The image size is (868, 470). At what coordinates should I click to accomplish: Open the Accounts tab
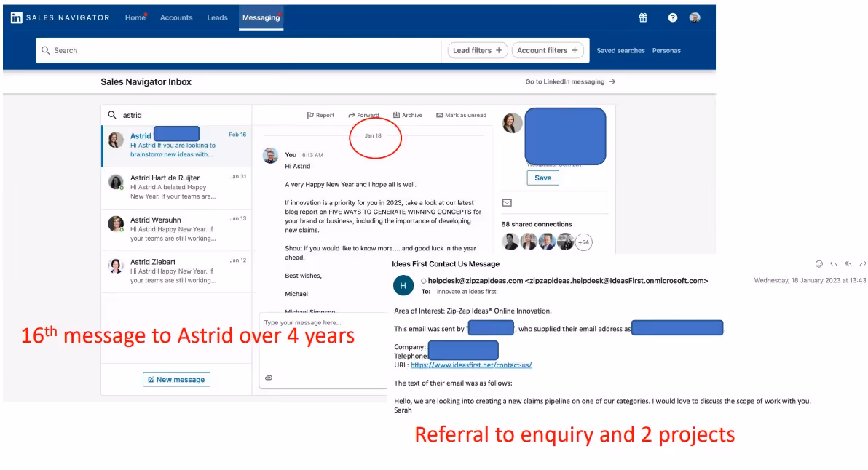point(176,17)
